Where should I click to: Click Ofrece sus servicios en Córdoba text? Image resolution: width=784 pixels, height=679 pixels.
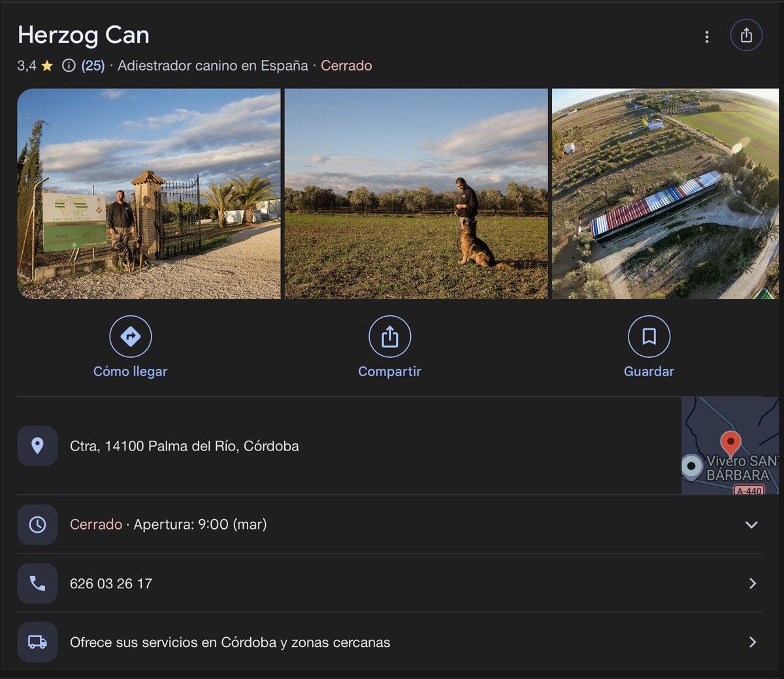(x=230, y=642)
